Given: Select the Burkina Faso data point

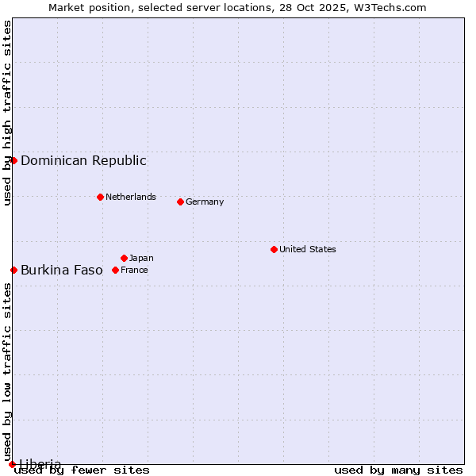Looking at the screenshot, I should pyautogui.click(x=13, y=270).
